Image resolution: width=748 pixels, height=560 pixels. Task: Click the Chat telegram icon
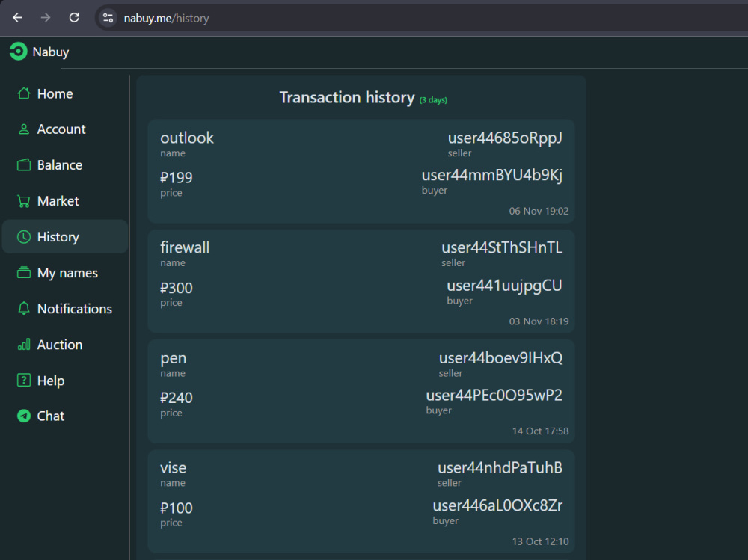pyautogui.click(x=24, y=416)
